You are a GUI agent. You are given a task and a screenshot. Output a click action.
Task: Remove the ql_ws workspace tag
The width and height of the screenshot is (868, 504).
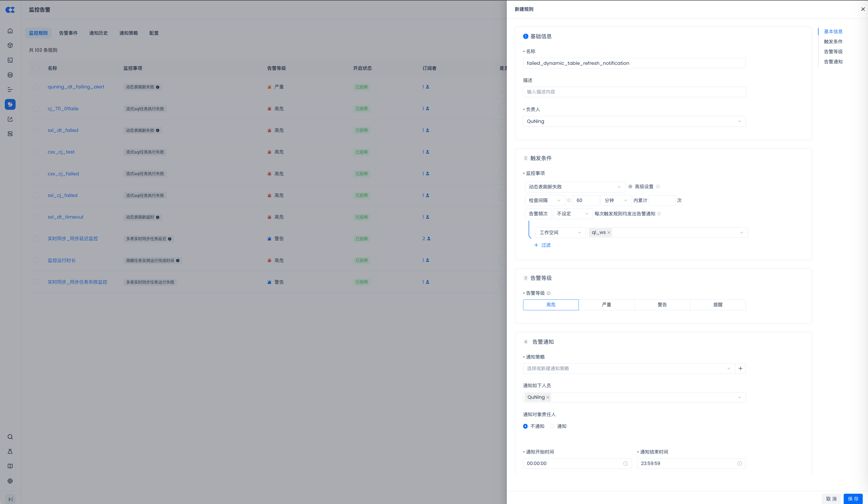(609, 233)
